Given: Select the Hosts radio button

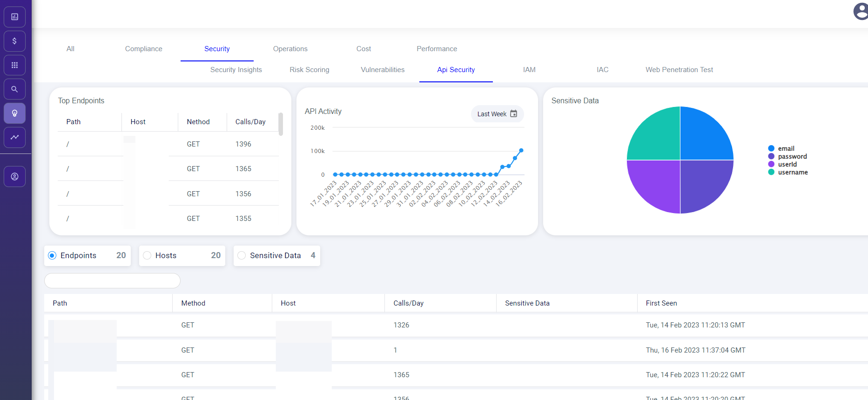Looking at the screenshot, I should tap(147, 255).
